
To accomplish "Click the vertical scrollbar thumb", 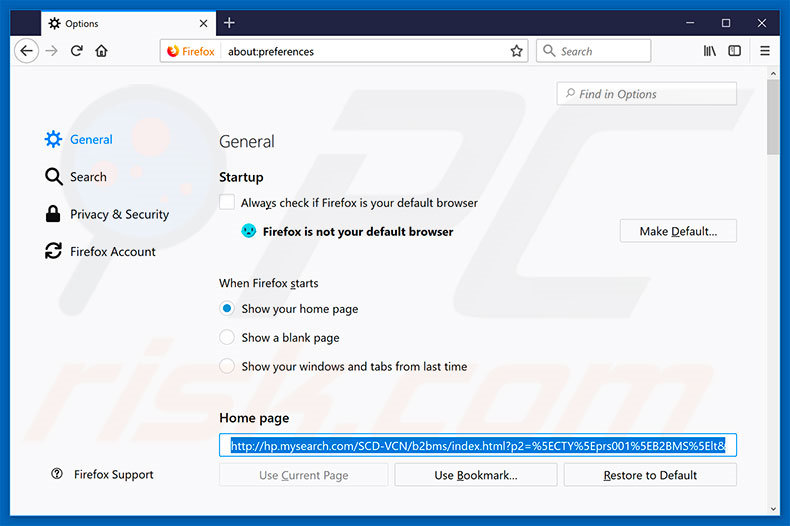I will [x=773, y=117].
